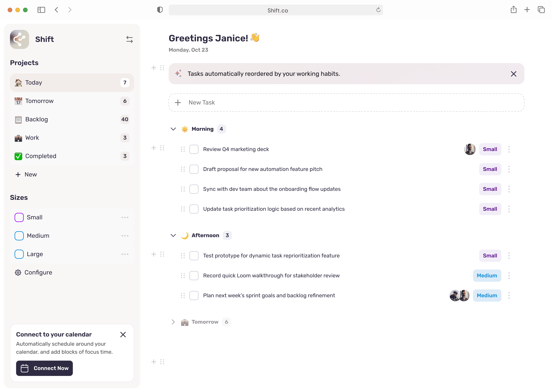Collapse the Morning section
The height and width of the screenshot is (392, 552).
click(x=173, y=129)
